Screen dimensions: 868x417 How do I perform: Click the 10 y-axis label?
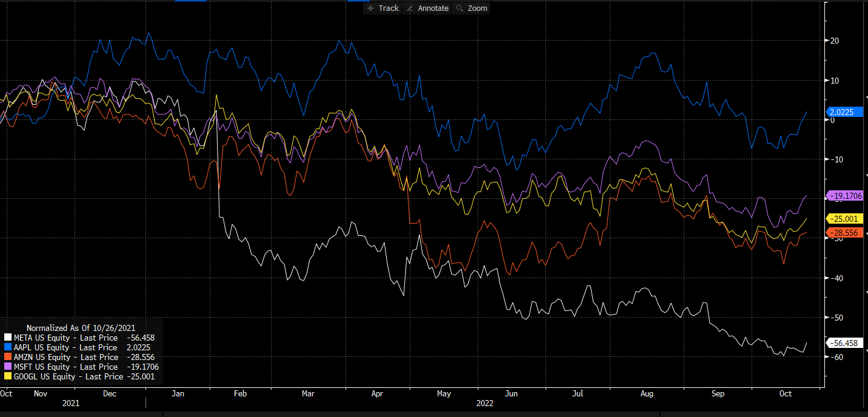(x=834, y=81)
